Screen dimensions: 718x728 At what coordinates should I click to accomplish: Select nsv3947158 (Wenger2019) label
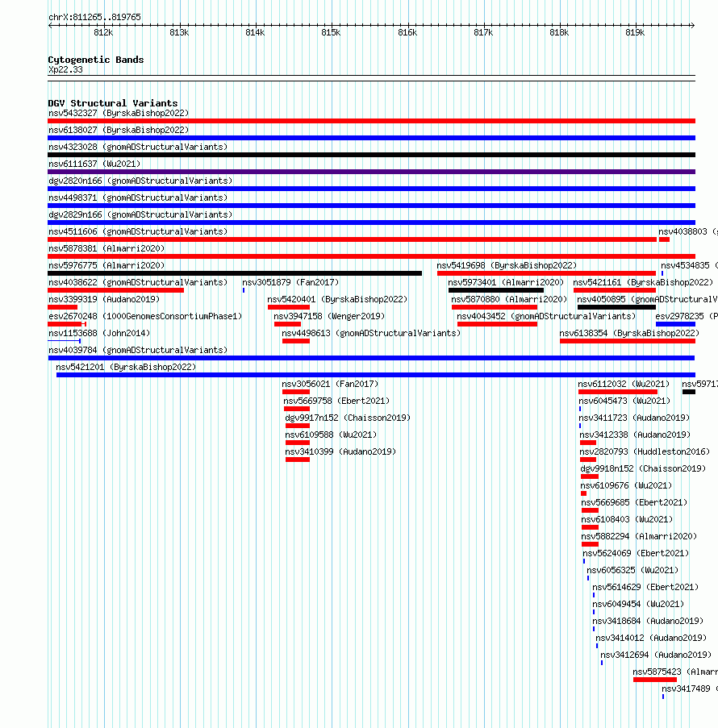(x=329, y=317)
